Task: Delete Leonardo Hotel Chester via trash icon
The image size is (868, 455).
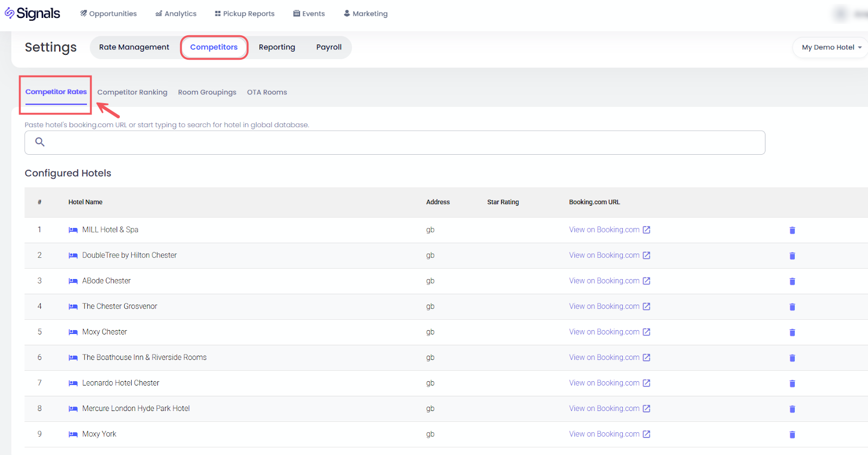Action: tap(792, 383)
